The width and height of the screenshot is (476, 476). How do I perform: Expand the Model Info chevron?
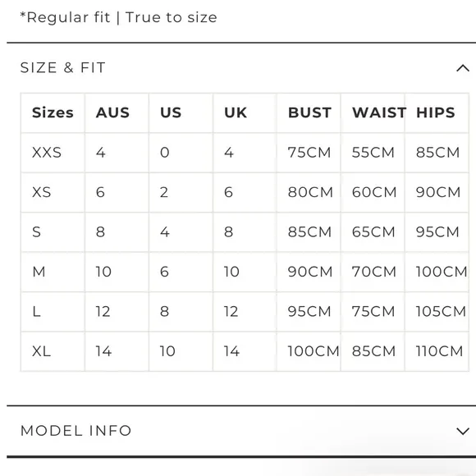tap(463, 431)
